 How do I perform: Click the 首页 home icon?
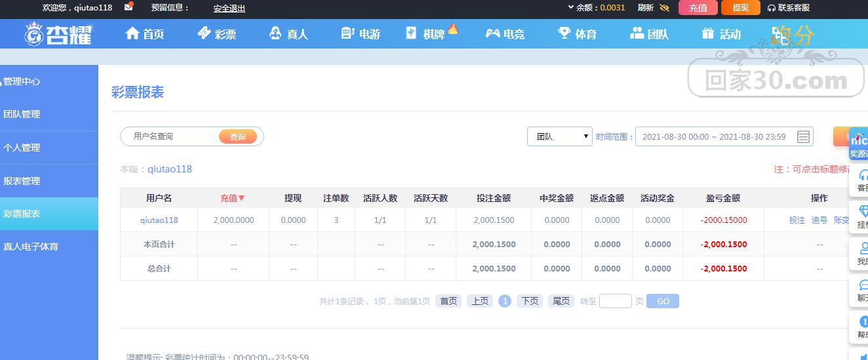click(132, 33)
